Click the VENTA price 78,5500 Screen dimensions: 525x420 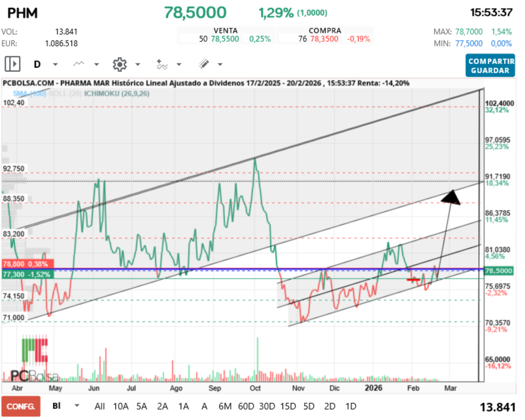point(225,39)
